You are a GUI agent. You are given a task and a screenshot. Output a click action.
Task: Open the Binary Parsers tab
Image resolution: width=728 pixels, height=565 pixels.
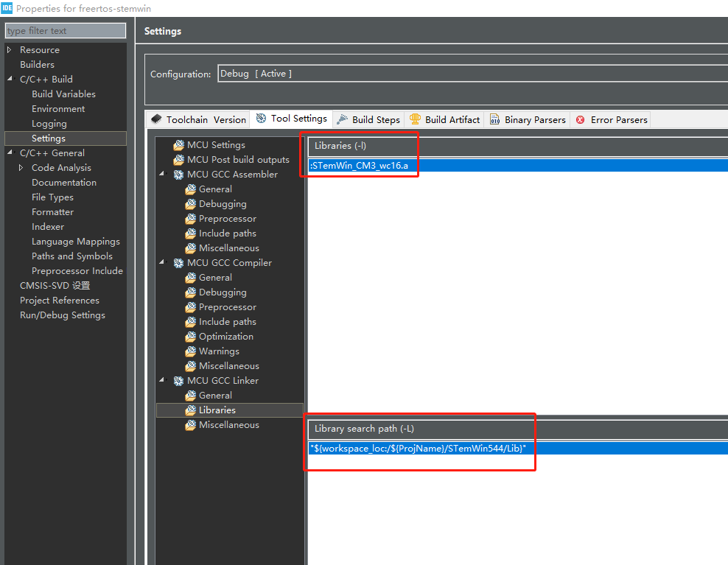528,119
